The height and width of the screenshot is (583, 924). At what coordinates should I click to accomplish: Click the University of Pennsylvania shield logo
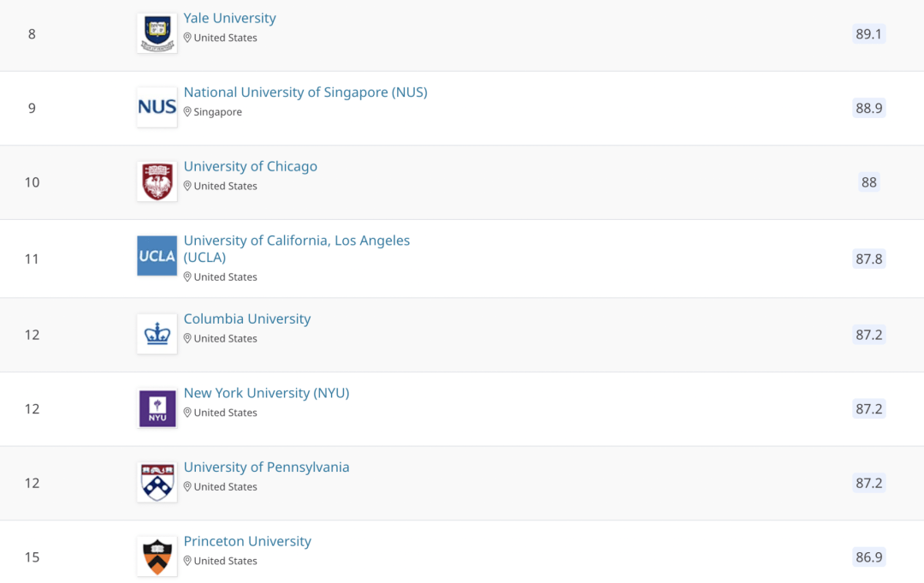(x=157, y=482)
